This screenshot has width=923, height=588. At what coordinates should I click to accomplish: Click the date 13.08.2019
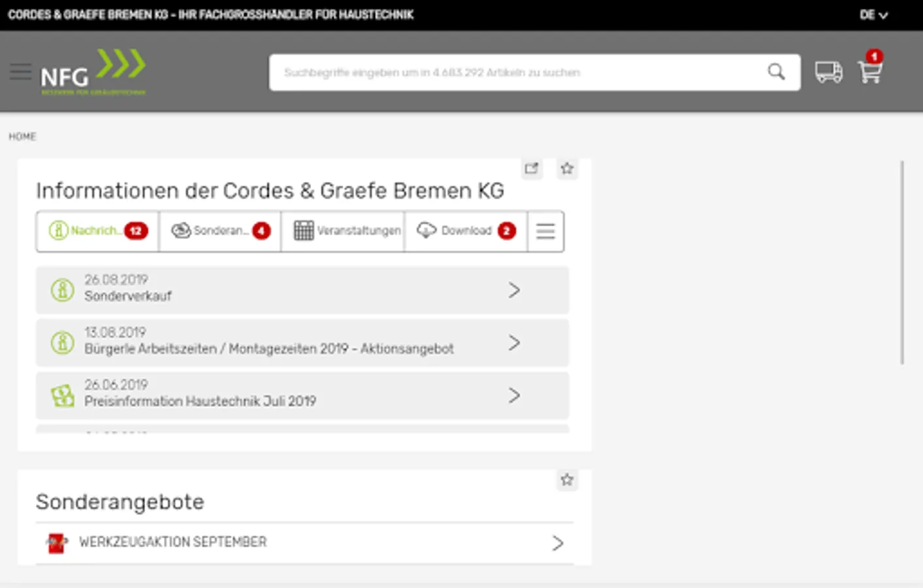click(x=115, y=333)
